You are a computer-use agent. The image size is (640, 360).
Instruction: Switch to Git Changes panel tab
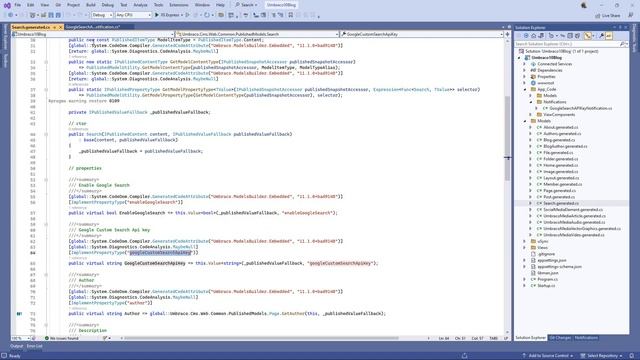[560, 338]
